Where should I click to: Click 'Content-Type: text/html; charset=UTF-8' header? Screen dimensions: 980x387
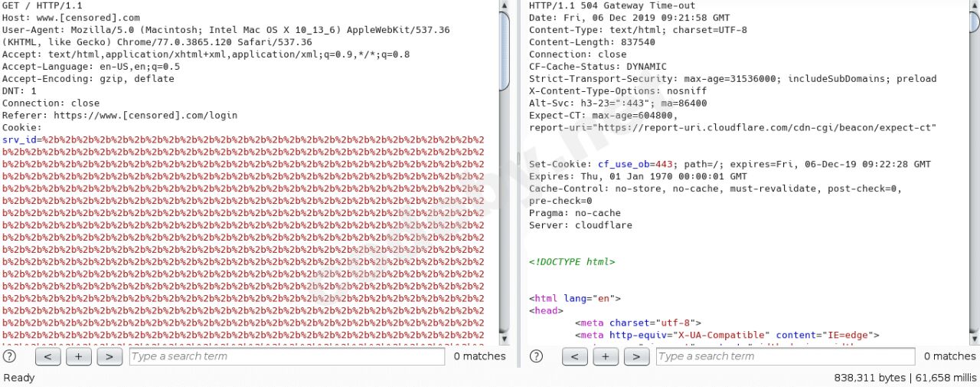(x=639, y=30)
